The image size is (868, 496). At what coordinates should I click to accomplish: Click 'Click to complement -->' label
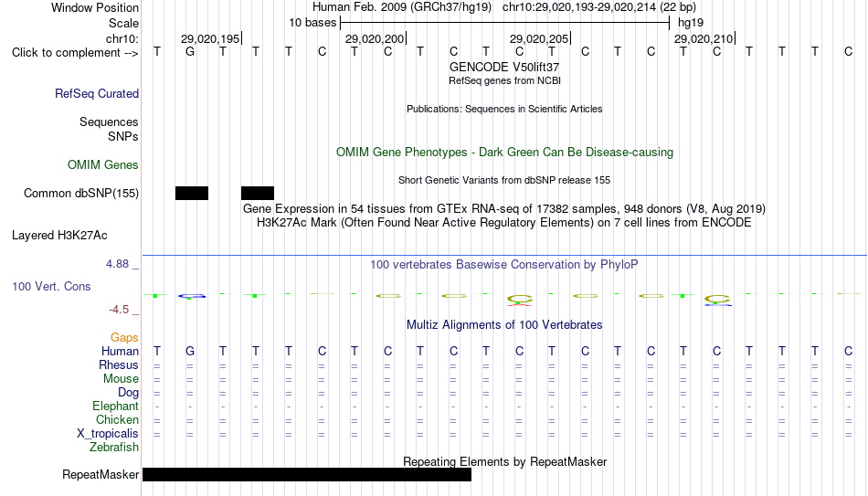(75, 53)
